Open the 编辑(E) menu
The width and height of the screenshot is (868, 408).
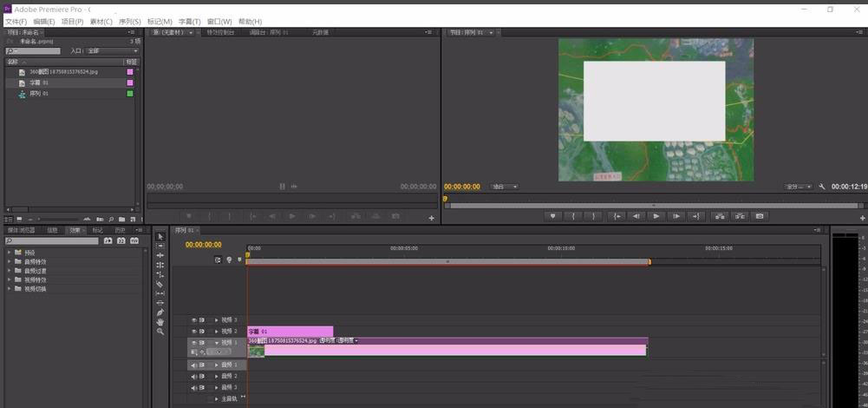tap(44, 22)
